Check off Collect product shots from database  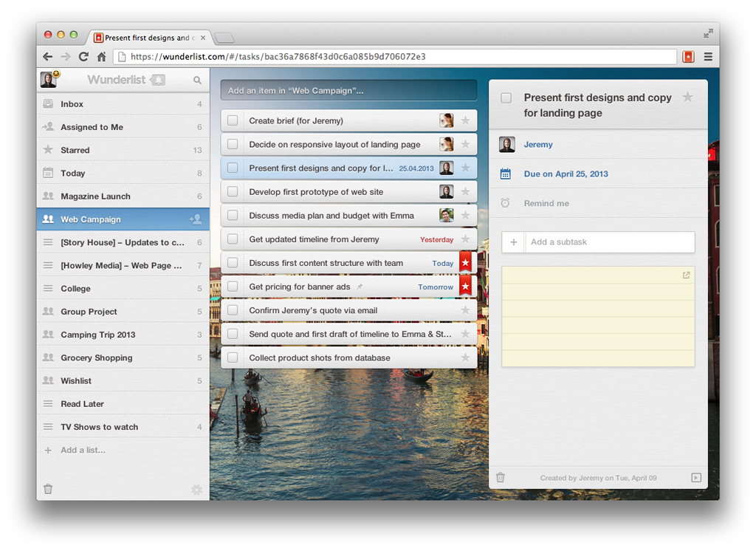233,357
